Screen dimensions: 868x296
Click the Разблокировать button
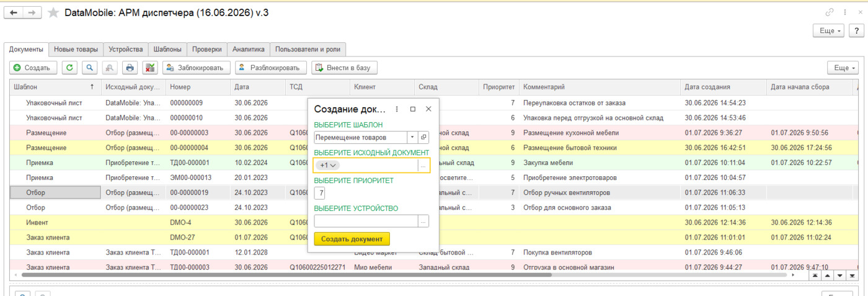click(x=271, y=68)
